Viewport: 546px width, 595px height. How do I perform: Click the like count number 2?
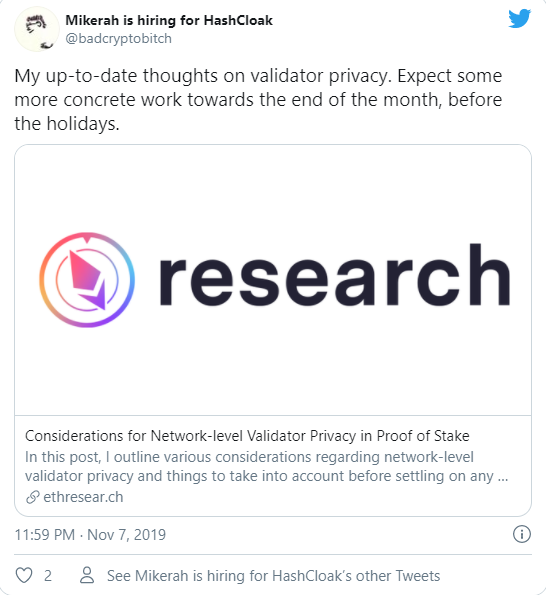[x=48, y=576]
